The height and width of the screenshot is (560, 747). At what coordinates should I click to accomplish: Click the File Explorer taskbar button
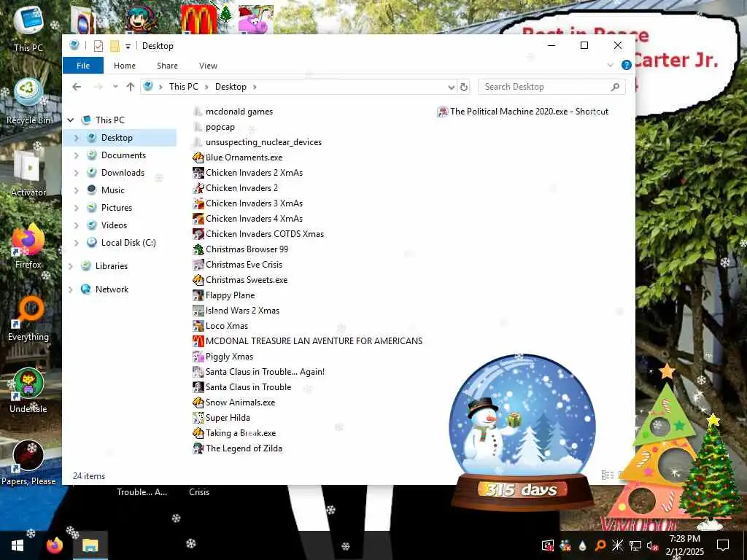point(90,545)
